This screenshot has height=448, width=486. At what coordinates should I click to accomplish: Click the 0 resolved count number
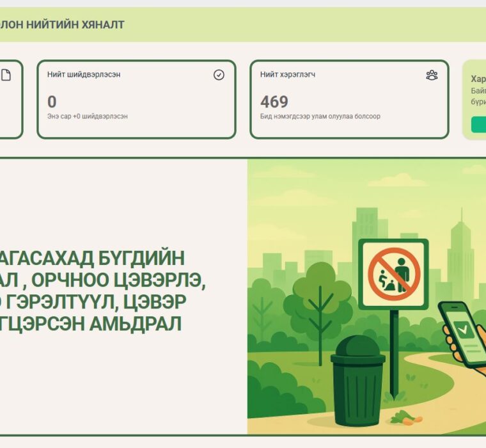click(x=52, y=102)
